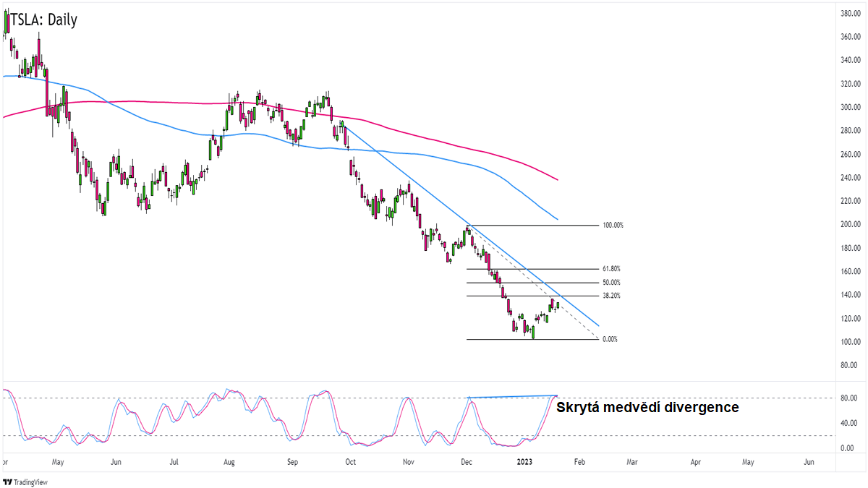Click the Mar date axis label
868x488 pixels.
(631, 461)
